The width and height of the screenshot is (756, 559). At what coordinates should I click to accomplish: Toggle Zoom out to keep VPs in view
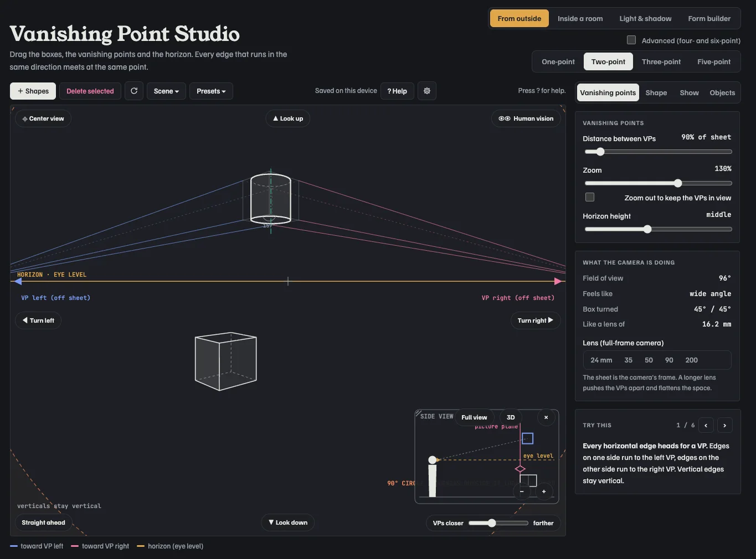(x=590, y=197)
